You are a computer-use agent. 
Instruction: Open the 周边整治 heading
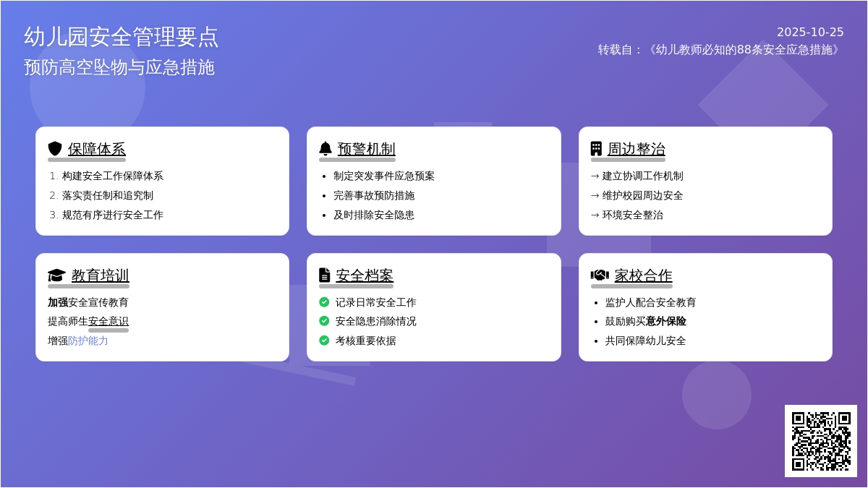pyautogui.click(x=637, y=150)
